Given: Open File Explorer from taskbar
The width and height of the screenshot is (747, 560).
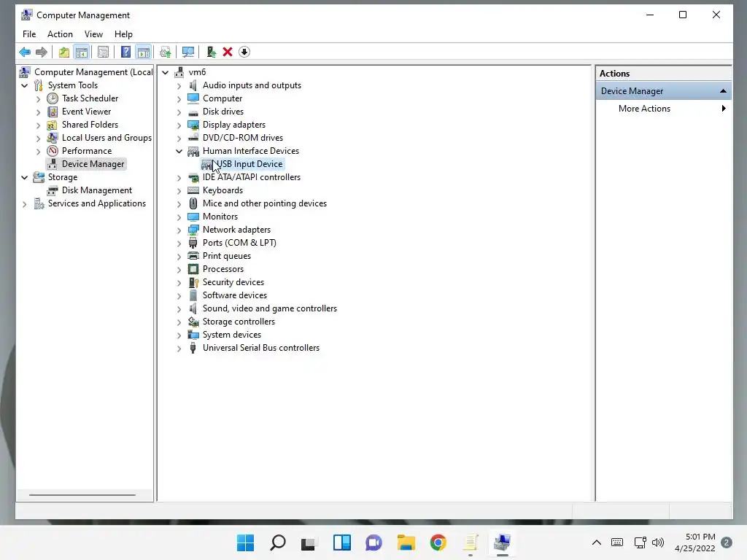Looking at the screenshot, I should [x=406, y=542].
